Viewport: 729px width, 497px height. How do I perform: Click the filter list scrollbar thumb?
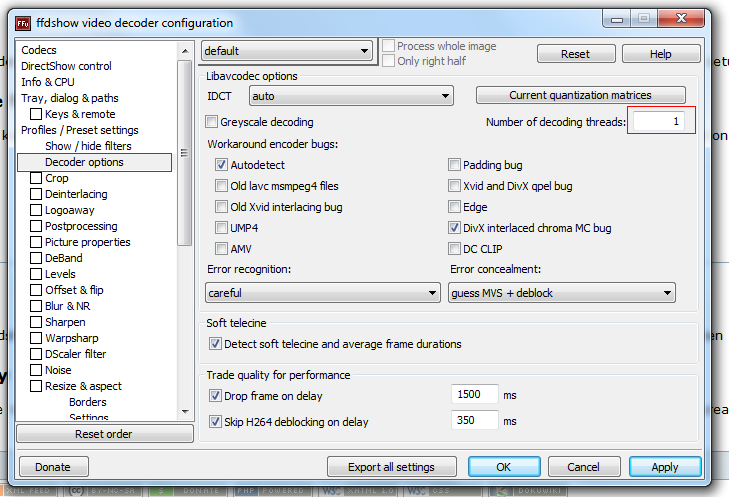tap(185, 152)
